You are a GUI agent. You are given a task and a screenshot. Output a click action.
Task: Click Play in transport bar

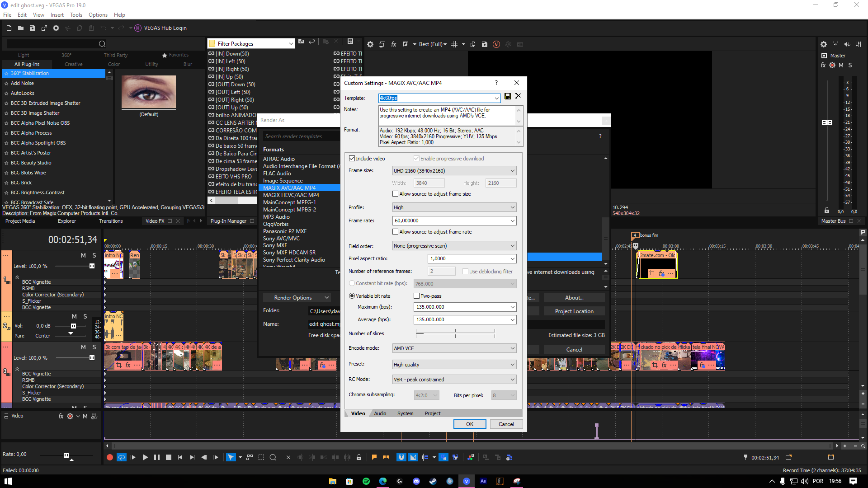tap(145, 457)
